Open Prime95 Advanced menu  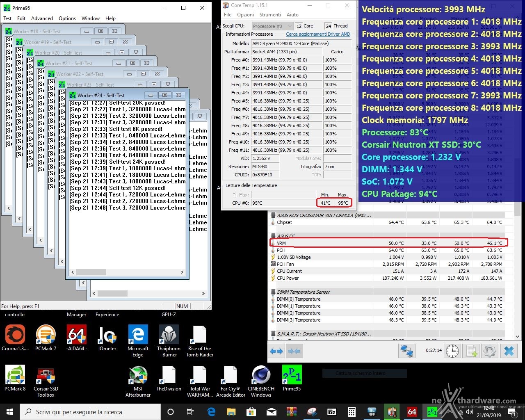coord(42,18)
